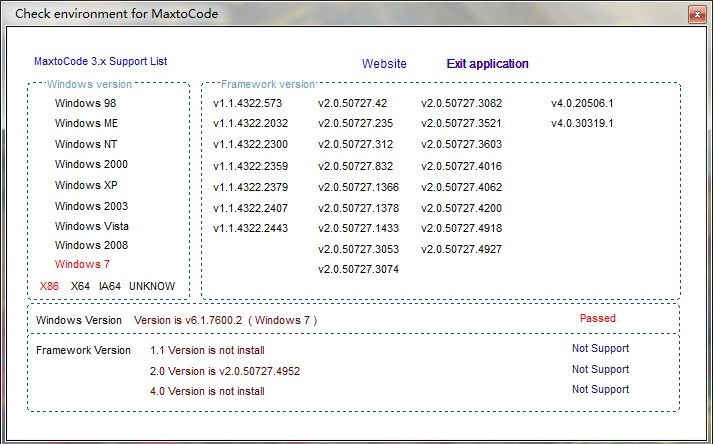Select Windows Vista entry
The height and width of the screenshot is (444, 714).
tap(92, 226)
